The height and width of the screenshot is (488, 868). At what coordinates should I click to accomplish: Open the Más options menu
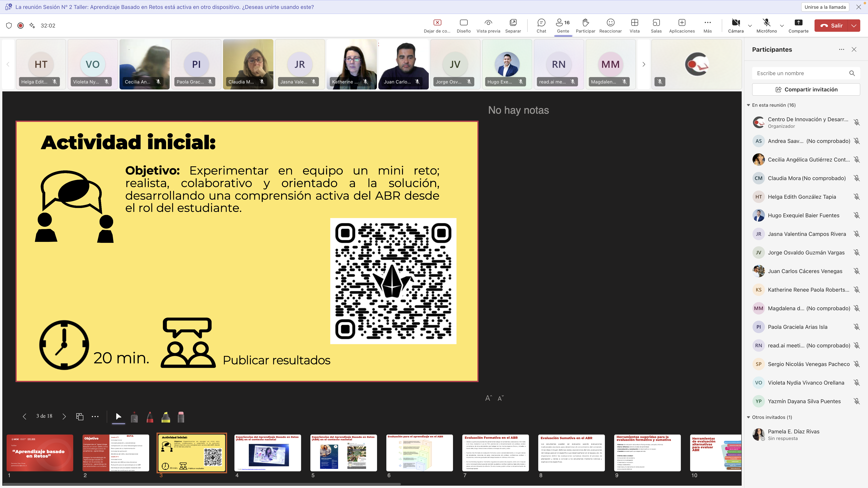click(708, 26)
